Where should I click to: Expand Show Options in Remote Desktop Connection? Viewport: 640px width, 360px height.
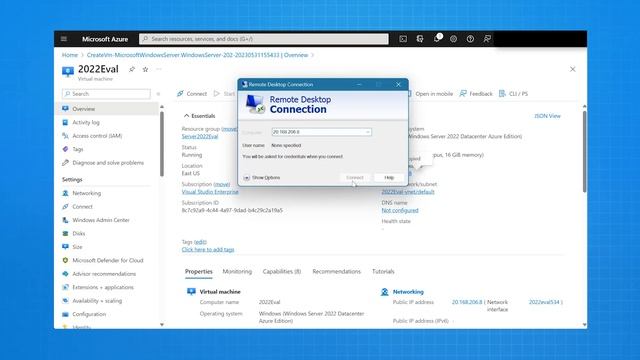pyautogui.click(x=262, y=178)
